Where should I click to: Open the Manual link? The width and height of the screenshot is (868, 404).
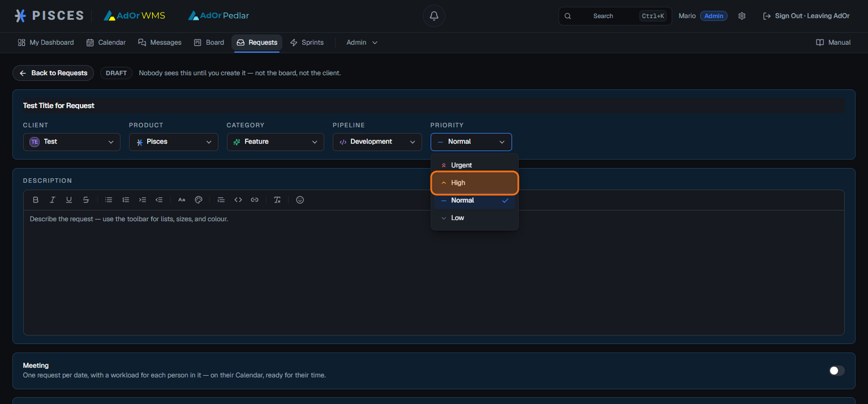pos(833,42)
